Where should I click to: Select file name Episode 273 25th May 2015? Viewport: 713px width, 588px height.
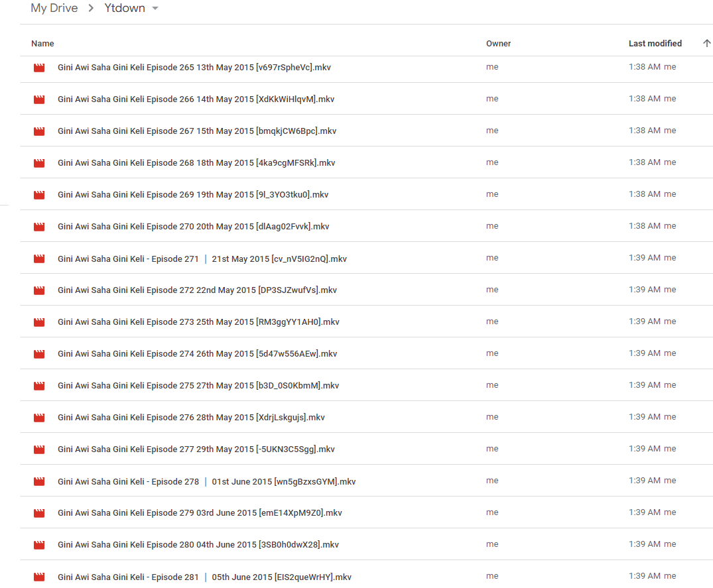[x=199, y=322]
